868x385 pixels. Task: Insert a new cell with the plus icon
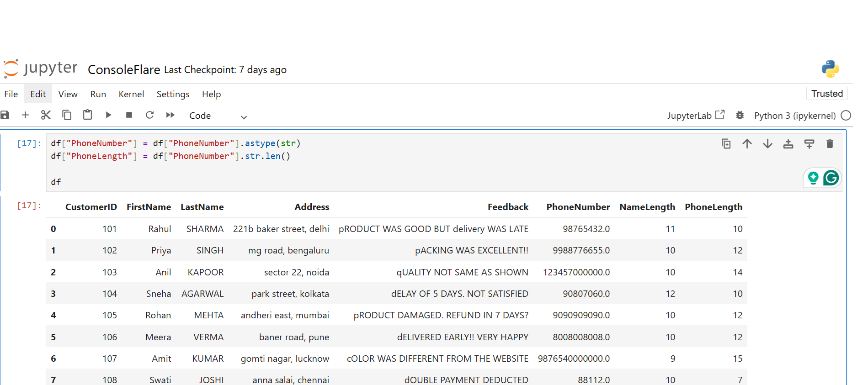(x=26, y=115)
